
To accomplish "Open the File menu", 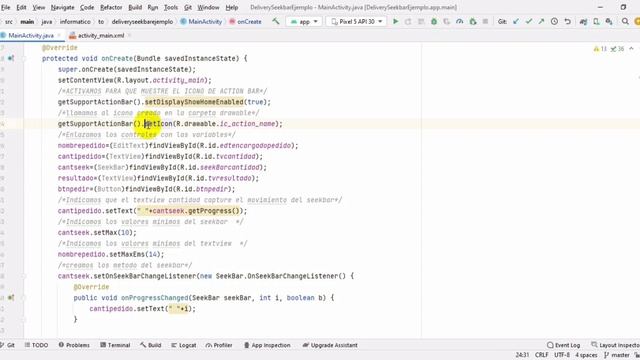I will [6, 7].
